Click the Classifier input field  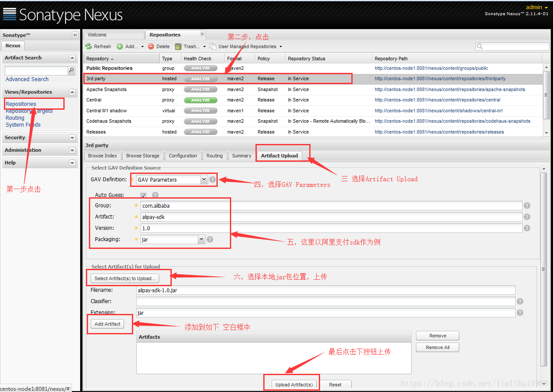(326, 301)
